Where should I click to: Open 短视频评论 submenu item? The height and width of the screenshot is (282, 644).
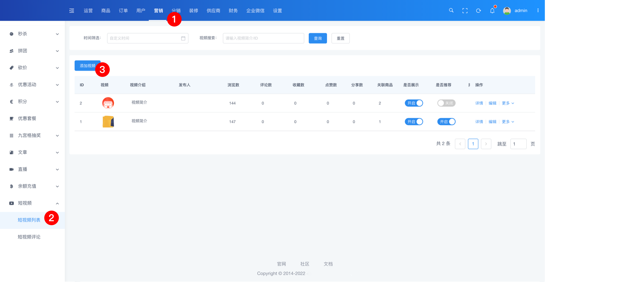pos(29,237)
